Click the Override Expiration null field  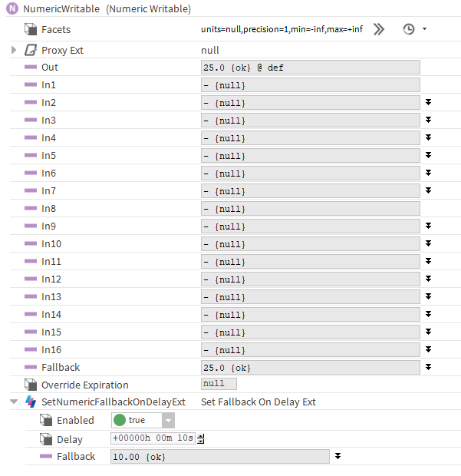[219, 384]
